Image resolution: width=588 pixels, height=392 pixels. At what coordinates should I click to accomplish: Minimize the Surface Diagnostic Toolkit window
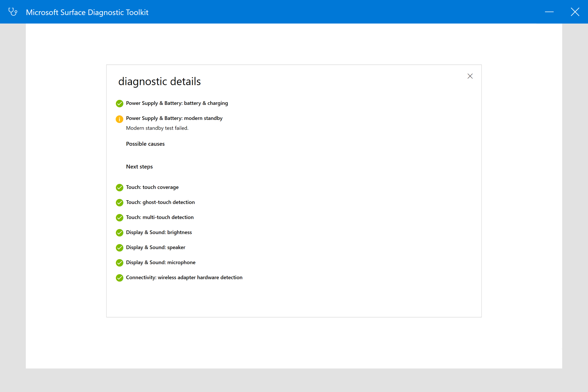point(549,12)
